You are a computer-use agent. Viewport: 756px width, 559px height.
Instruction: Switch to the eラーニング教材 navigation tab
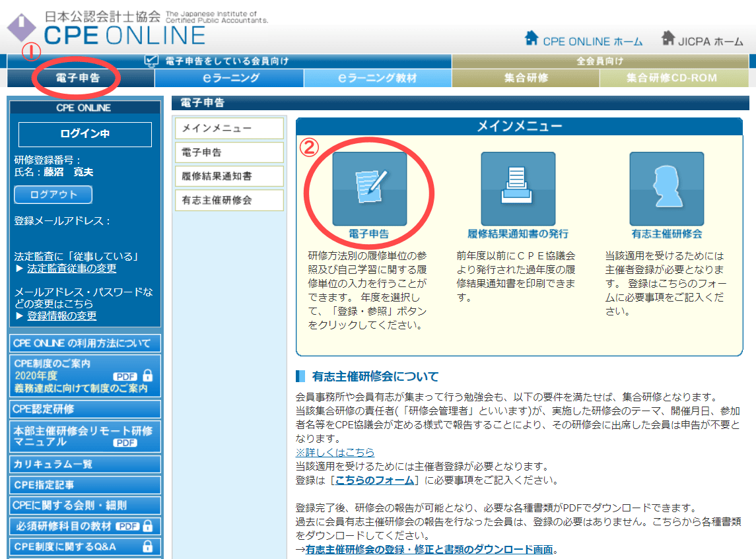(378, 78)
